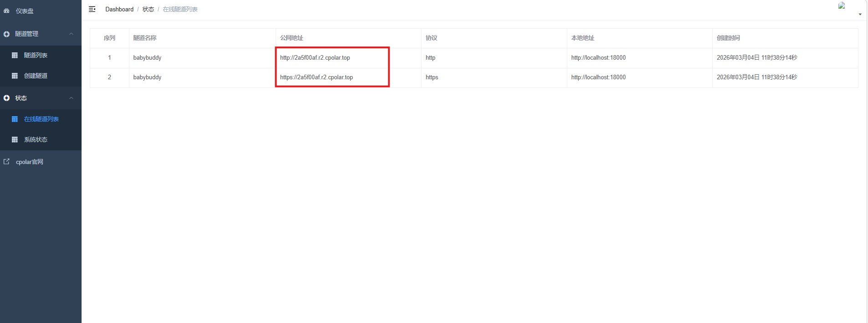Click the 状态 breadcrumb item

(x=148, y=9)
